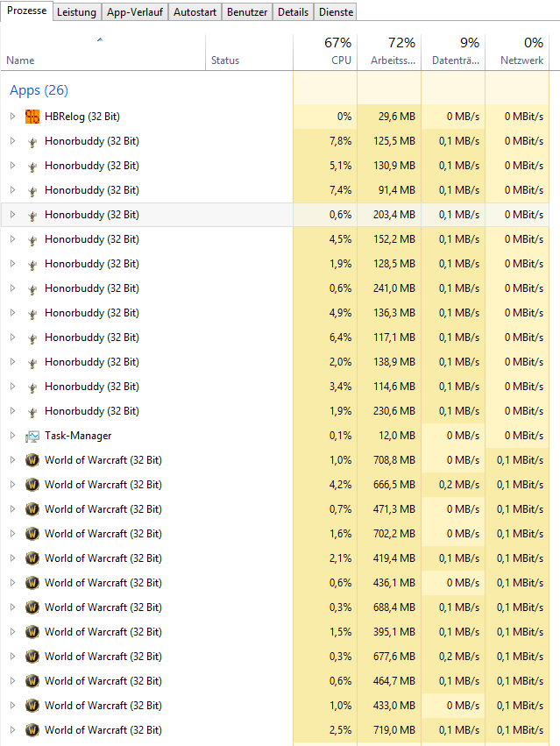The height and width of the screenshot is (746, 560).
Task: Click the Netzwerk column header
Action: pyautogui.click(x=522, y=53)
